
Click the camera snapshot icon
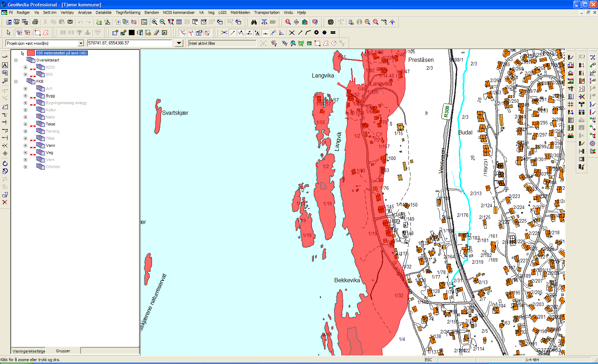tap(70, 22)
